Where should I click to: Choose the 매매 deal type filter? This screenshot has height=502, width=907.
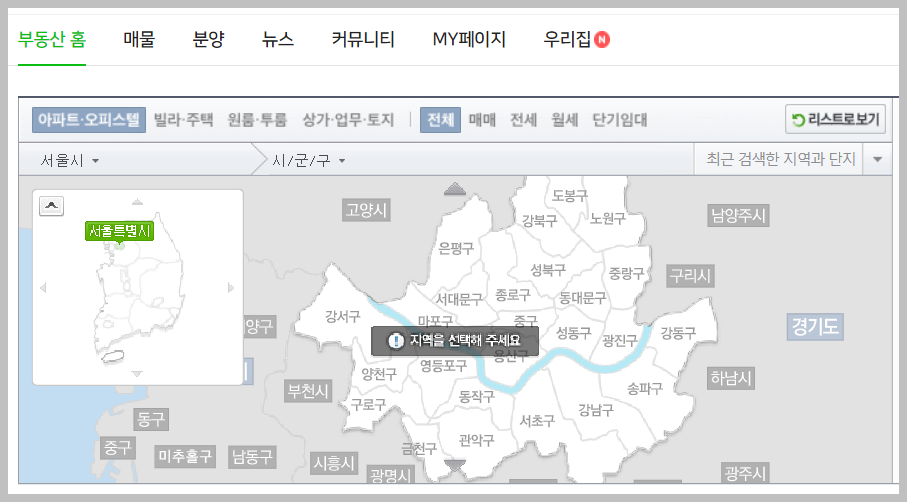coord(482,120)
